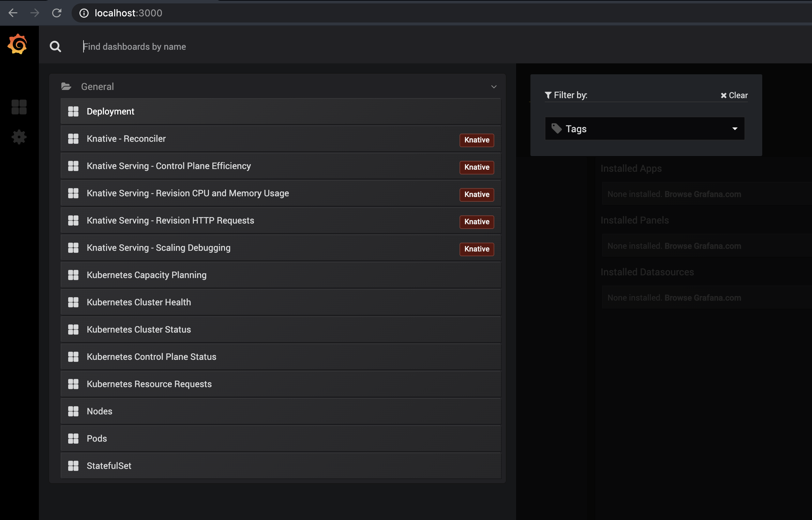Click dashboard icon beside Kubernetes Resource Requests
Image resolution: width=812 pixels, height=520 pixels.
point(73,384)
